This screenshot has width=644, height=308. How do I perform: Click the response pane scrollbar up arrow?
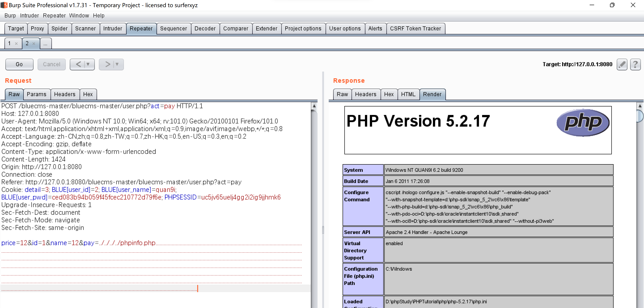[640, 106]
